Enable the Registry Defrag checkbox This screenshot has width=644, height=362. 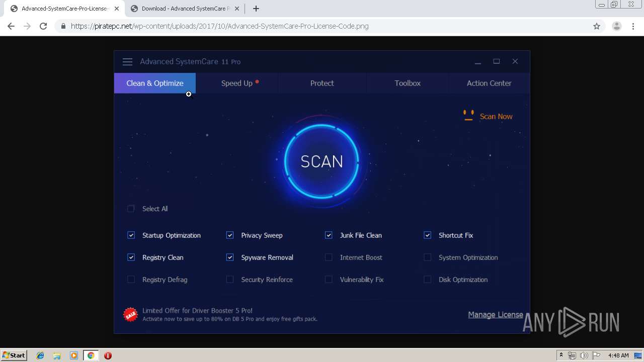click(131, 280)
